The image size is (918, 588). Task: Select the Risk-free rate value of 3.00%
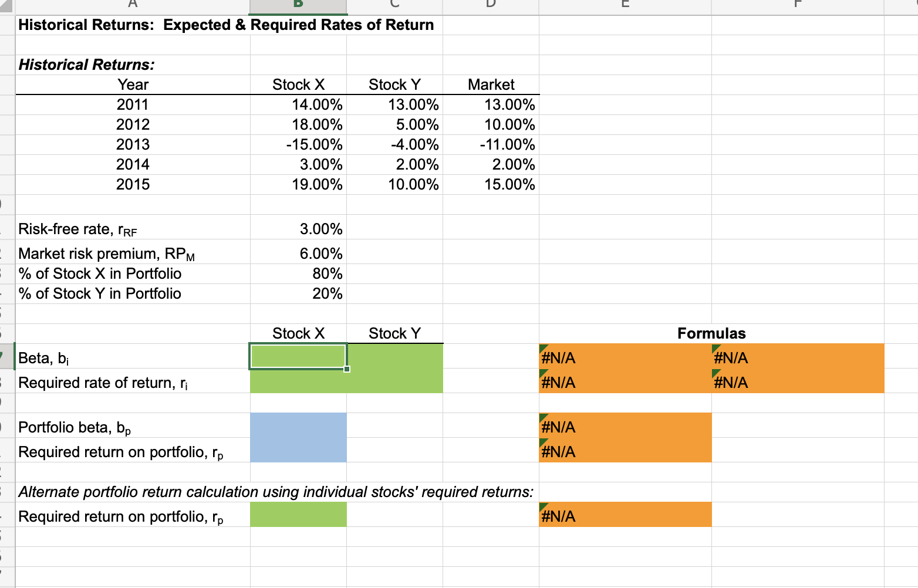tap(298, 228)
